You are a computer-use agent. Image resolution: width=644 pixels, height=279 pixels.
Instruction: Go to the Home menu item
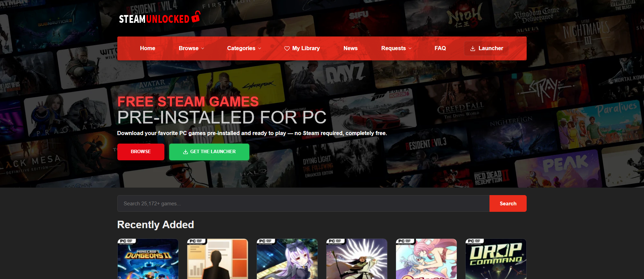[x=147, y=48]
